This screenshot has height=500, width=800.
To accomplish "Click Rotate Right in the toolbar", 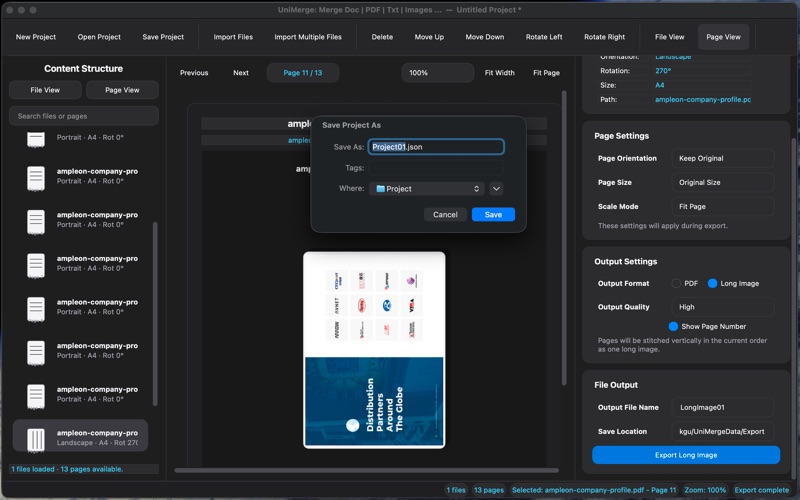I will point(605,37).
